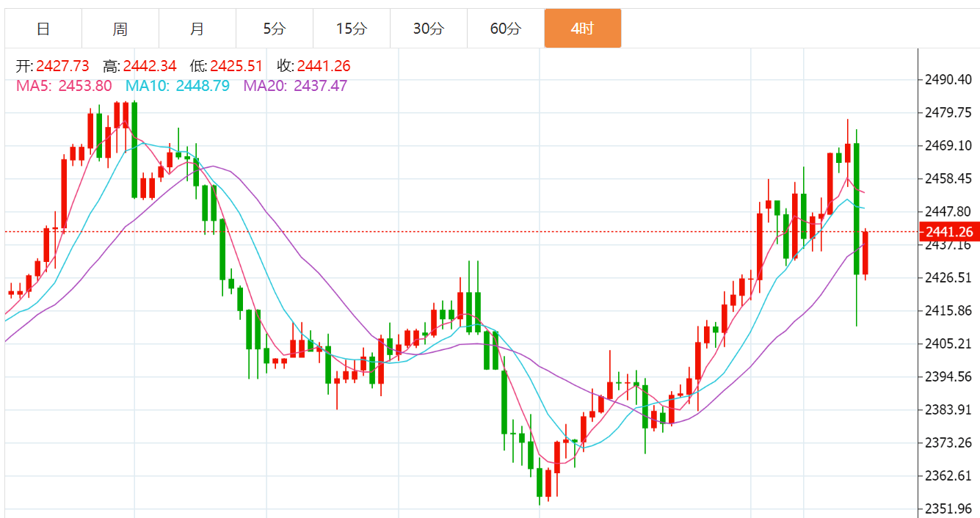Click the latest red candlestick at chart's right end
Viewport: 980px width, 518px height.
click(865, 253)
